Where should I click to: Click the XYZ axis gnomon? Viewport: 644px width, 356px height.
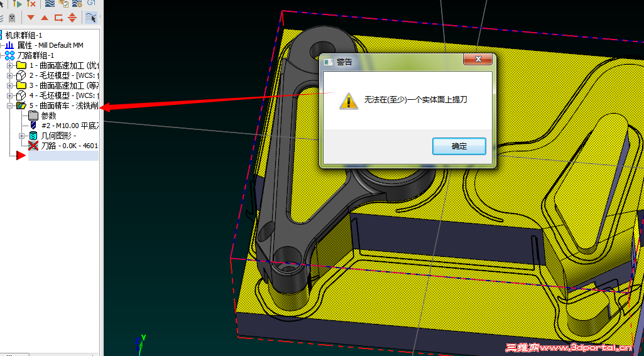[141, 345]
